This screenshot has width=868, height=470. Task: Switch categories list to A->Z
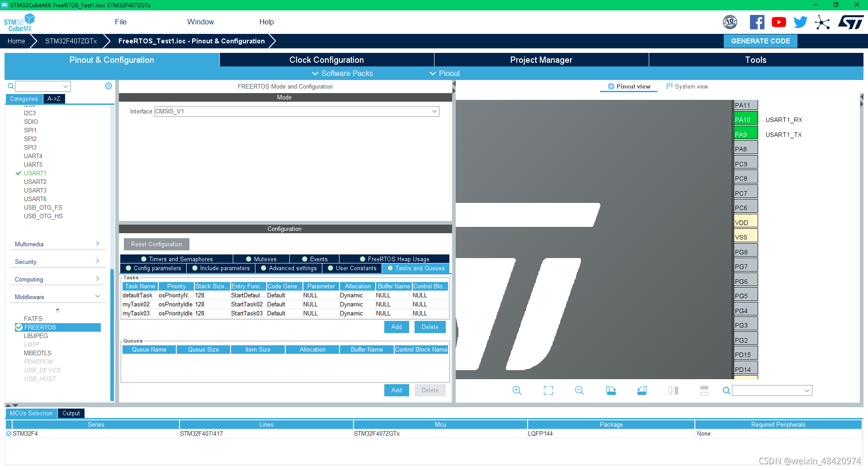54,99
